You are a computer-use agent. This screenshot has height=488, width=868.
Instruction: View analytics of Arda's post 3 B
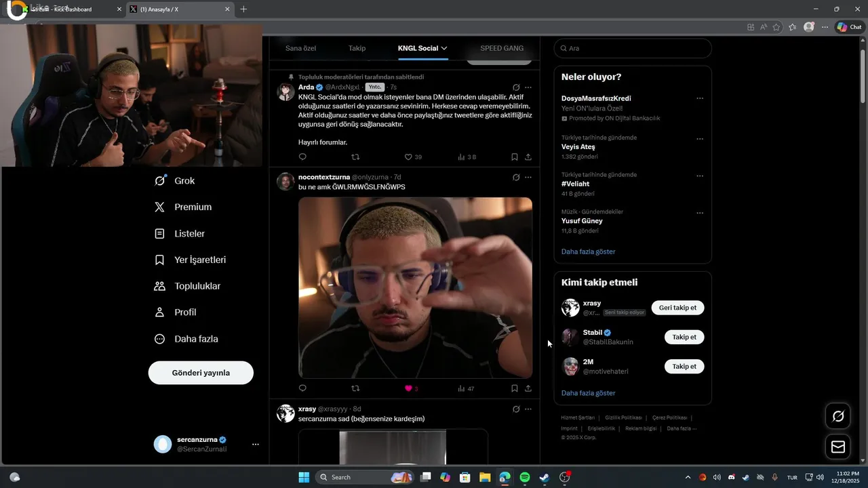(467, 157)
